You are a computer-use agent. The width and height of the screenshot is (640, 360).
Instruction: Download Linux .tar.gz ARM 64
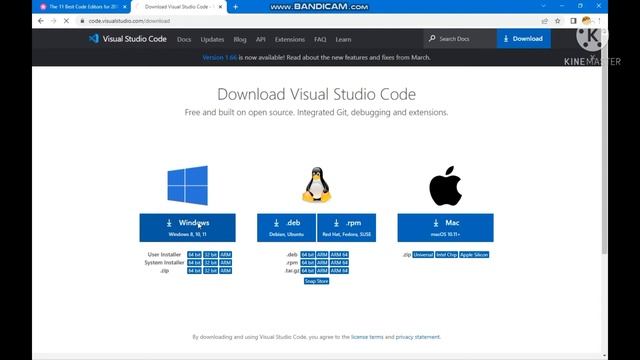pos(339,271)
